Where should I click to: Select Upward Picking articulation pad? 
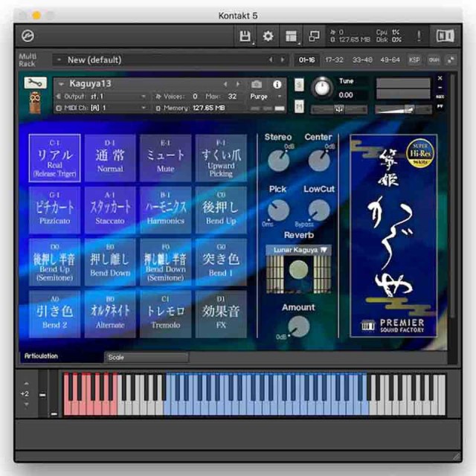[221, 158]
